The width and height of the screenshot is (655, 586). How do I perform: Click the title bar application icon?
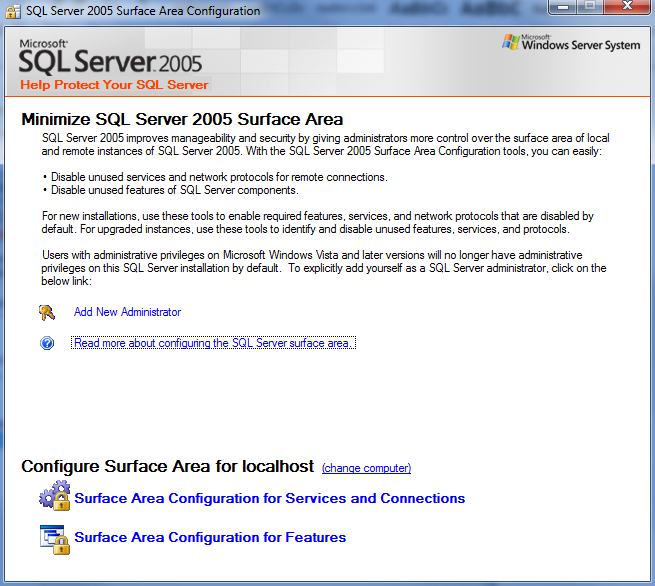(13, 10)
